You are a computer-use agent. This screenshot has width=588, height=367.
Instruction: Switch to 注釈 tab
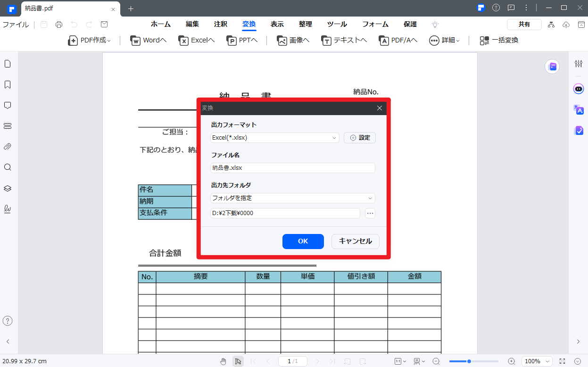pos(221,25)
